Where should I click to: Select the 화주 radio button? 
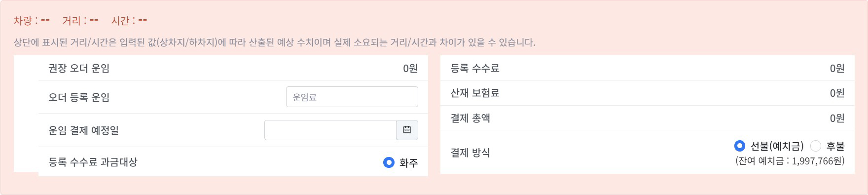click(389, 162)
